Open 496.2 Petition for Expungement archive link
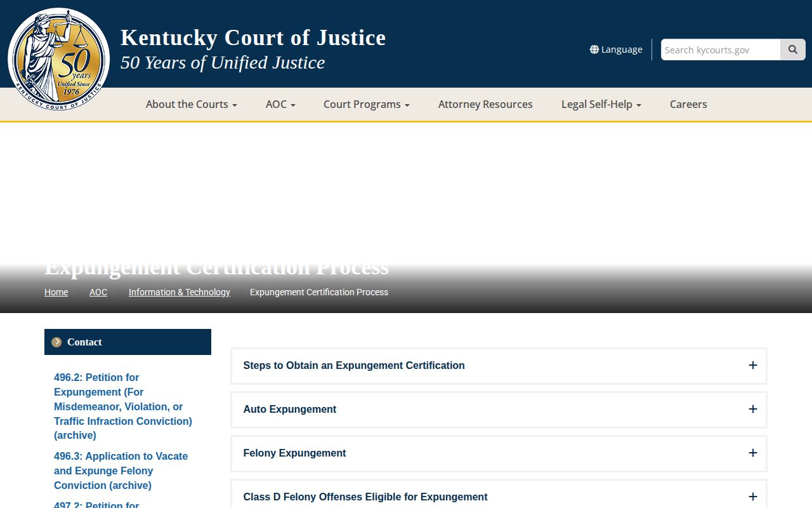The height and width of the screenshot is (508, 812). (123, 406)
